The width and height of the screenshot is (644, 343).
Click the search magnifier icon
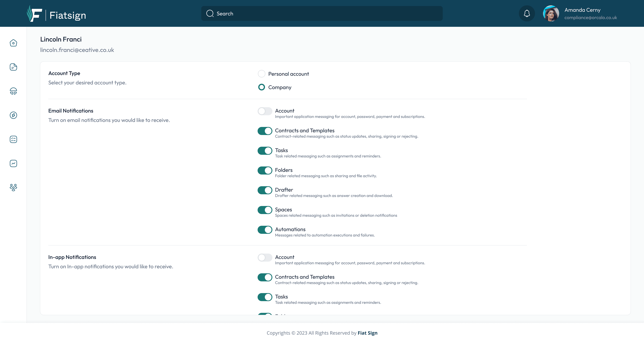pyautogui.click(x=210, y=13)
